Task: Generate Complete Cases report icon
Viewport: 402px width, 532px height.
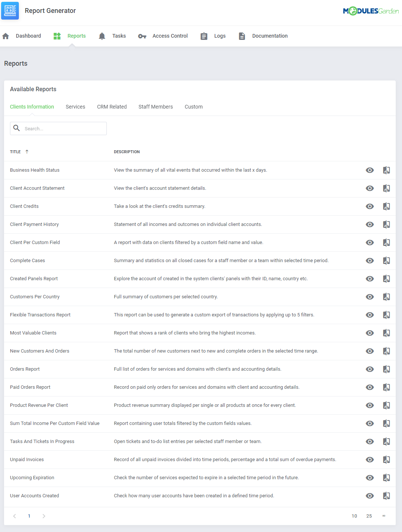Action: 386,261
